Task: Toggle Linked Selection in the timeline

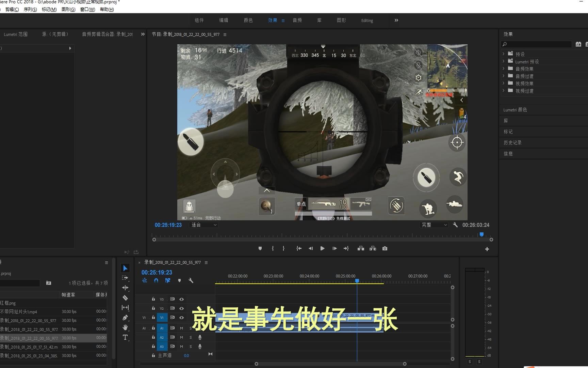Action: (168, 280)
